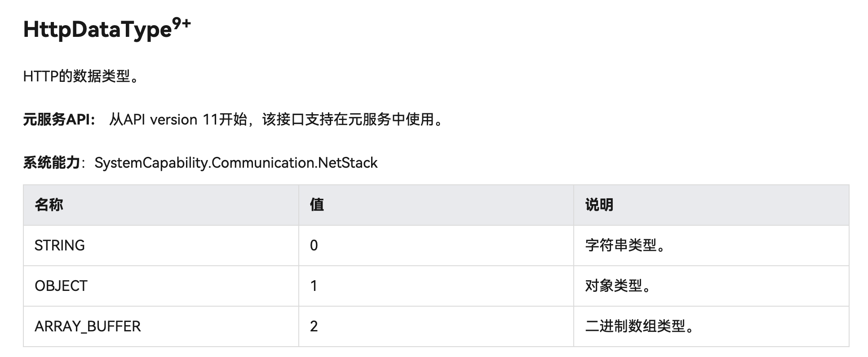Click value 0 in the STRING row

314,245
